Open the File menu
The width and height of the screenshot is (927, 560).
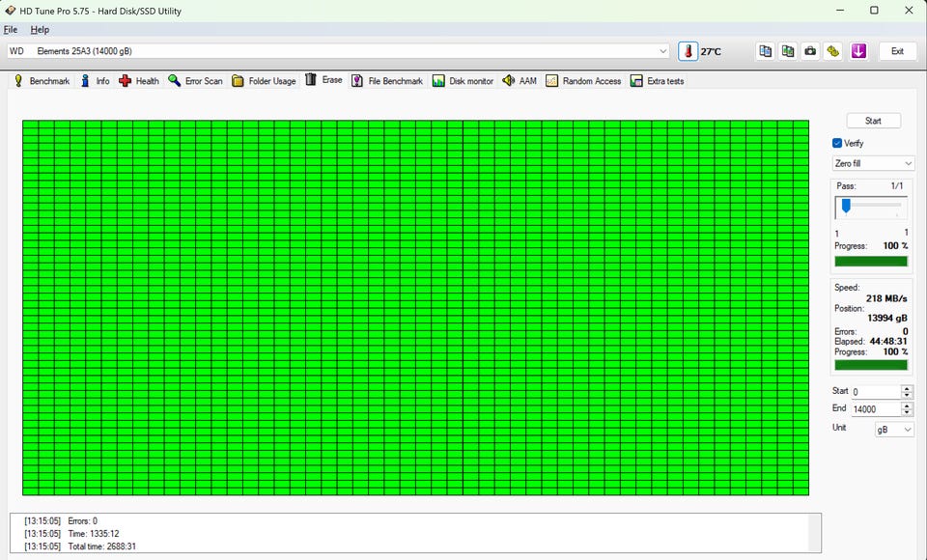pos(11,30)
